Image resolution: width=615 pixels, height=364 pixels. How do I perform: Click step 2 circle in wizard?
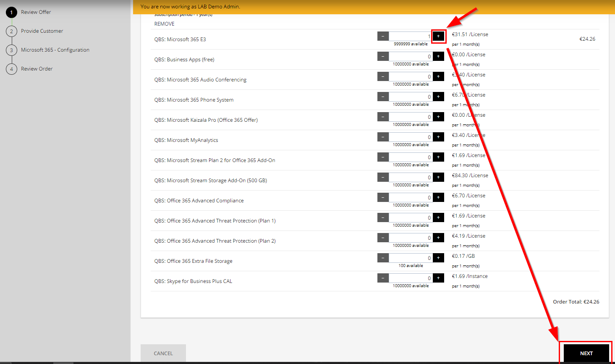pos(11,31)
